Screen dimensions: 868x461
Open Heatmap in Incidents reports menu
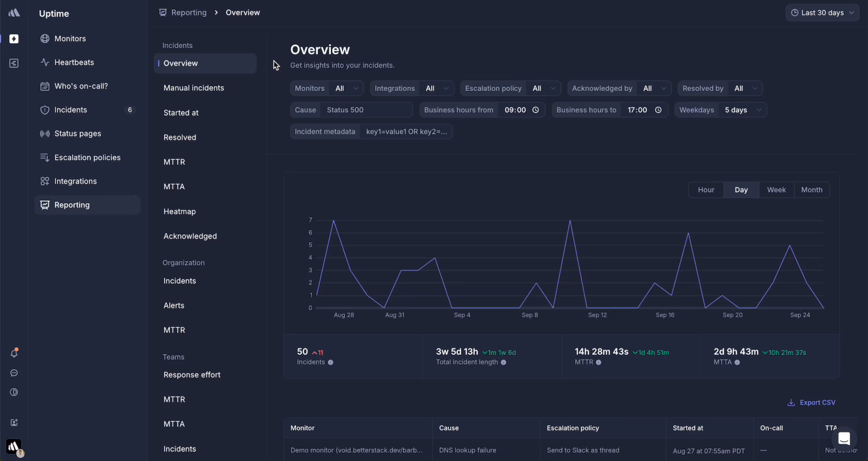180,211
